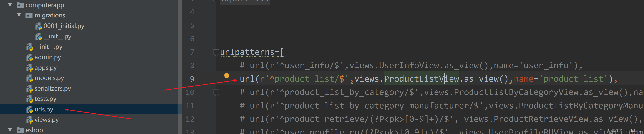Open tests.py in the project tree
Viewport: 644px width, 134px height.
[x=45, y=99]
